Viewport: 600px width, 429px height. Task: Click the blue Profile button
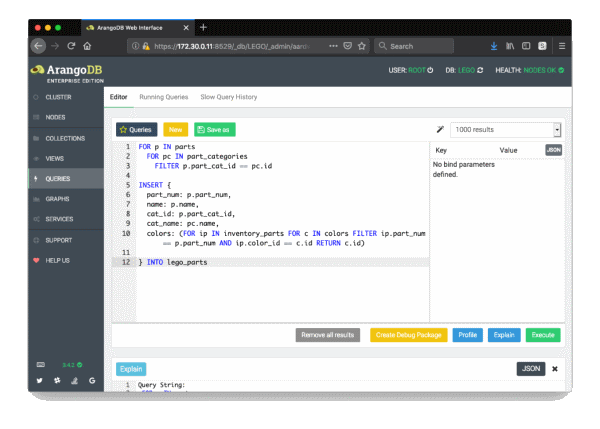(468, 335)
